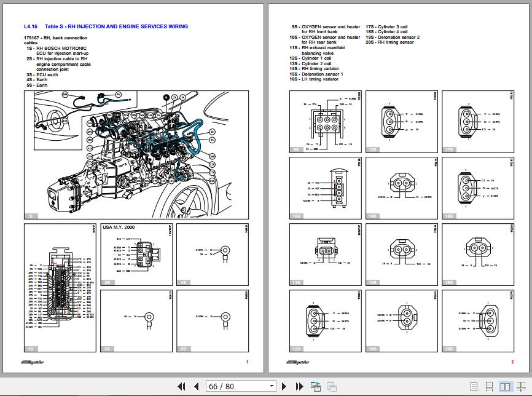This screenshot has height=396, width=532.
Task: Click the page number input field
Action: [x=233, y=386]
